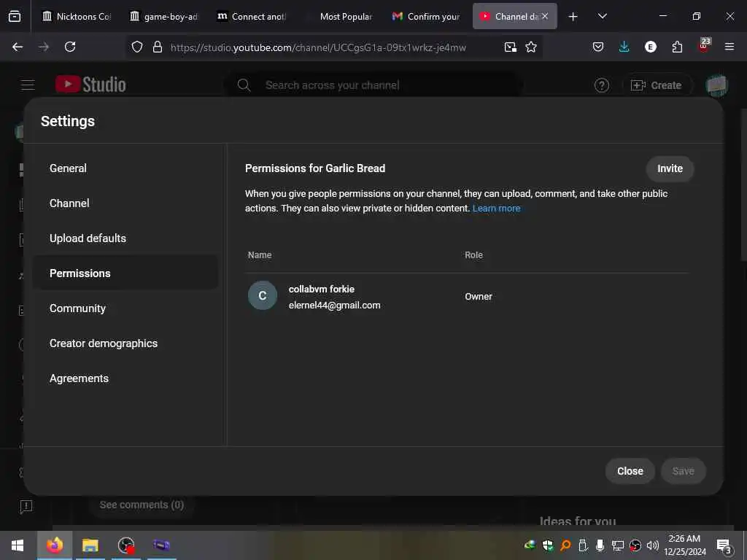The width and height of the screenshot is (747, 560).
Task: Click the tracking protection shield icon
Action: click(x=137, y=47)
